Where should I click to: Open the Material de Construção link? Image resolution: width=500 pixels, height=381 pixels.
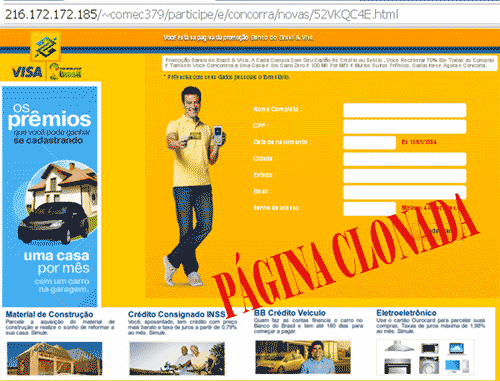click(x=49, y=314)
